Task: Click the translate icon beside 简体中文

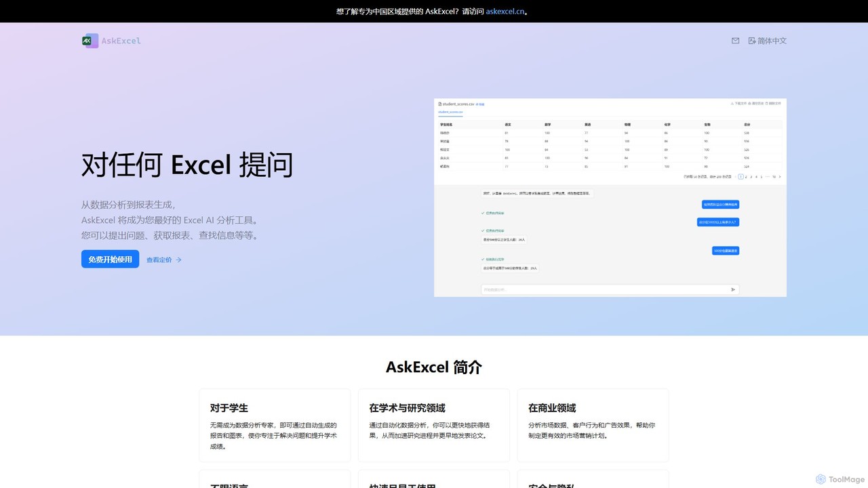Action: 752,41
